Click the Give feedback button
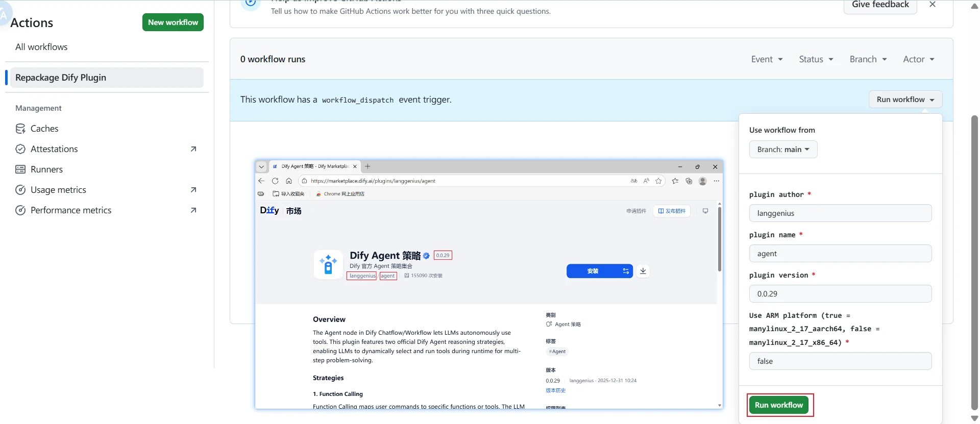980x424 pixels. pos(880,5)
